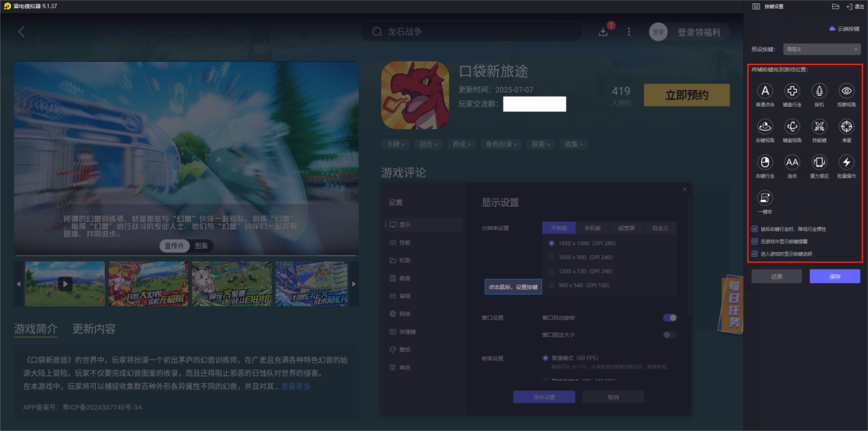The height and width of the screenshot is (431, 868).
Task: Click 取消 in the settings dialog
Action: (x=613, y=397)
